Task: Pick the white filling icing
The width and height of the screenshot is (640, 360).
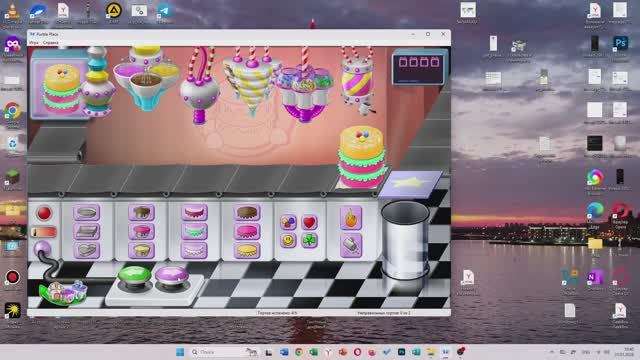Action: [194, 250]
